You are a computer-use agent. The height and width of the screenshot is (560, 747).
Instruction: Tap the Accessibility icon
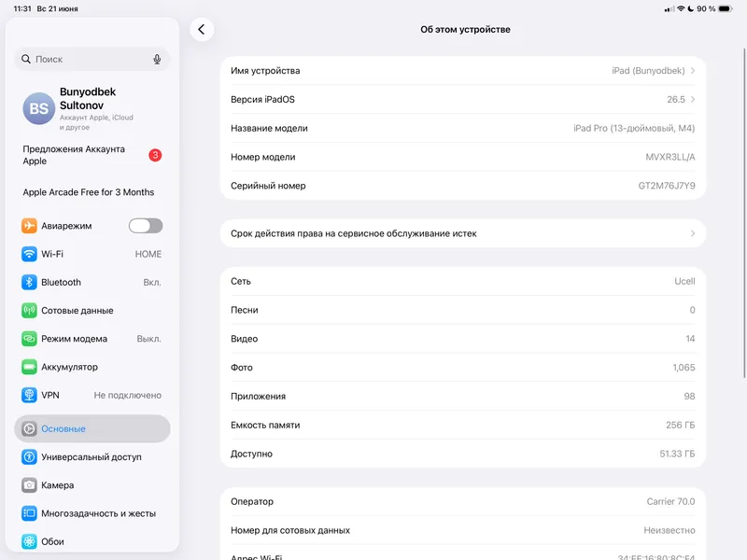29,457
